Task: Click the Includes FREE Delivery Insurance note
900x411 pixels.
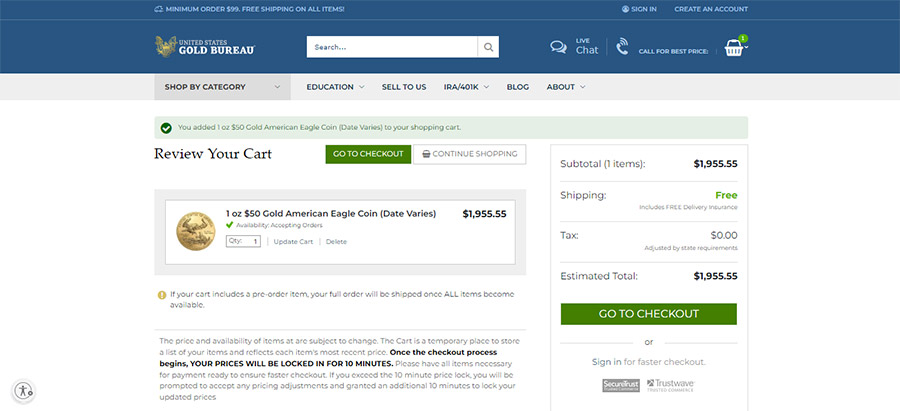Action: 688,207
